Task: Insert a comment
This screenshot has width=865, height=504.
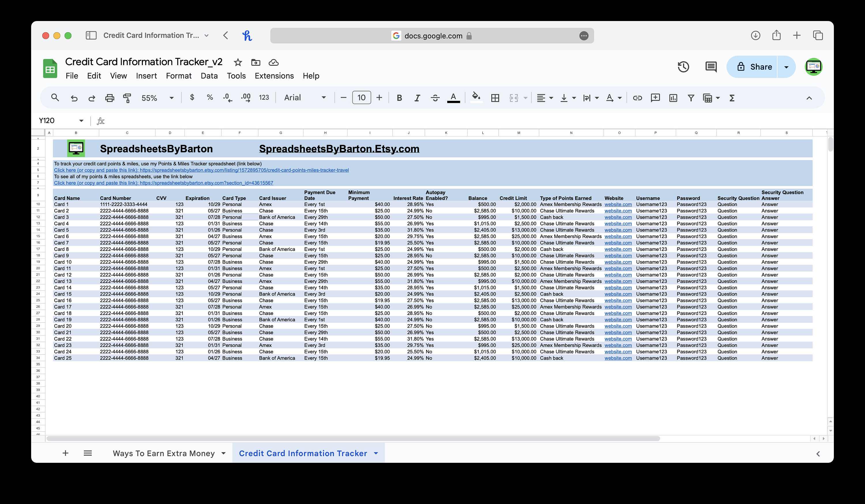Action: 655,98
